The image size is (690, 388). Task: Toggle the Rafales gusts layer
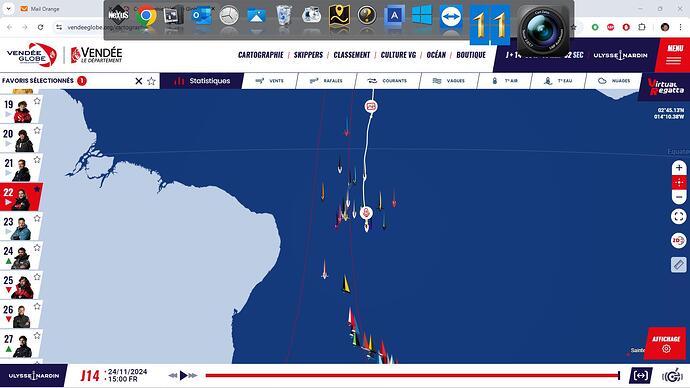pyautogui.click(x=326, y=81)
